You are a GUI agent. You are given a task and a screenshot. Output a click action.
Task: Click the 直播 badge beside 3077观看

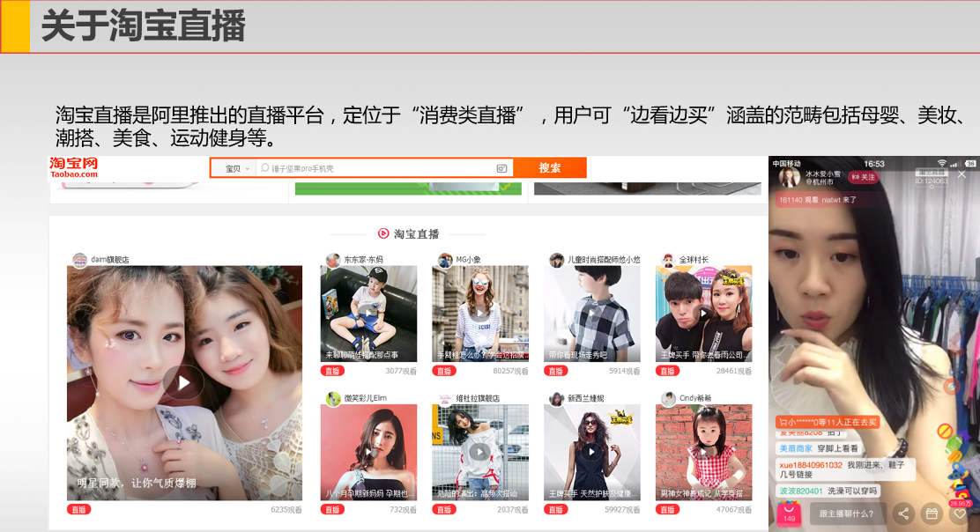pos(332,371)
